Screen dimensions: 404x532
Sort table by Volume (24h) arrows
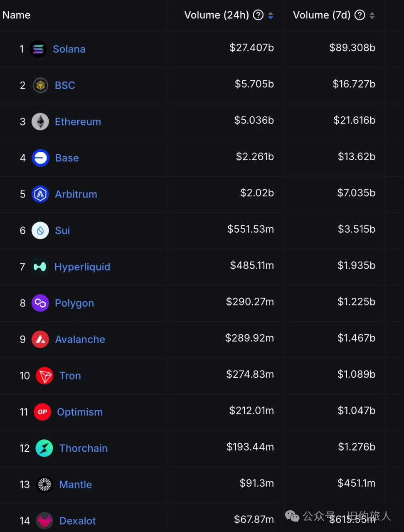tap(271, 16)
